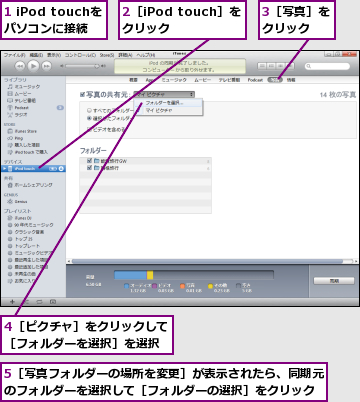This screenshot has height=402, width=360.
Task: Click 写真 orange legend swatch
Action: coord(182,286)
